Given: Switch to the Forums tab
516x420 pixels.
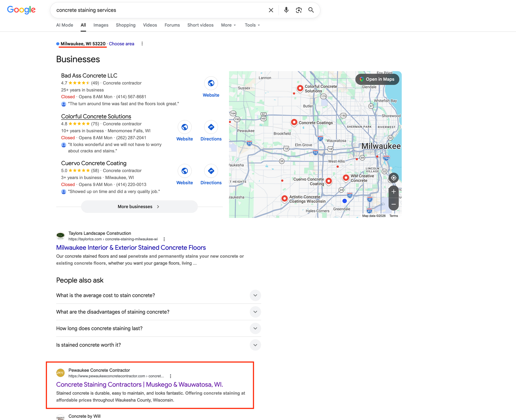Looking at the screenshot, I should 172,25.
